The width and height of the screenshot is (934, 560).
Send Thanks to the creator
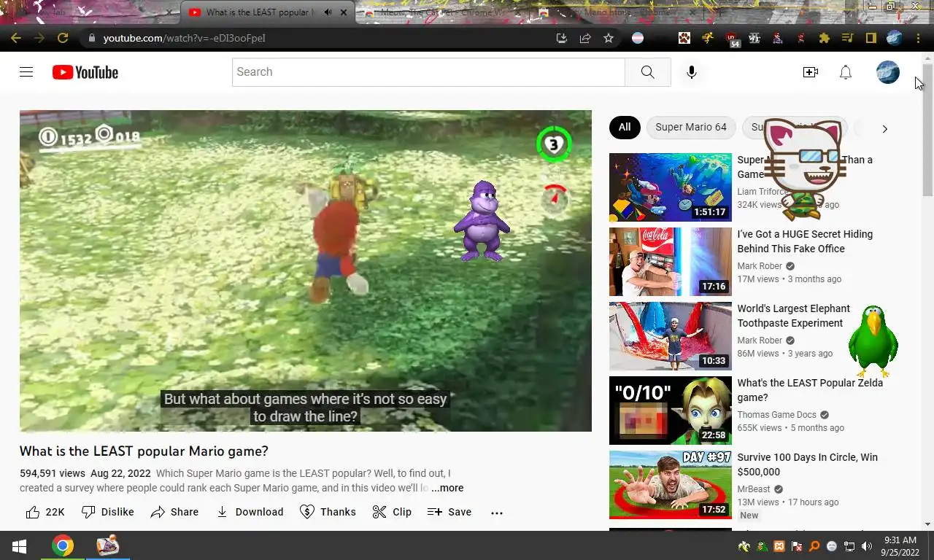point(328,512)
